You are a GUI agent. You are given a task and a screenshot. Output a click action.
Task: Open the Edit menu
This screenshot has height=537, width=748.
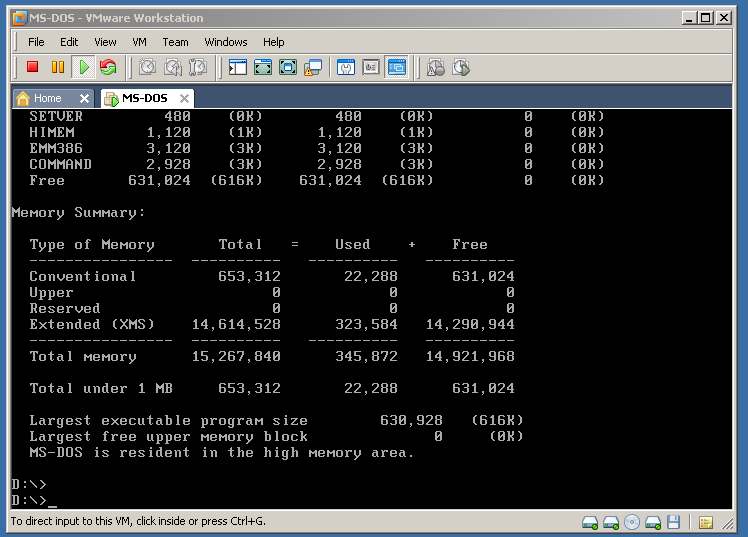coord(69,42)
